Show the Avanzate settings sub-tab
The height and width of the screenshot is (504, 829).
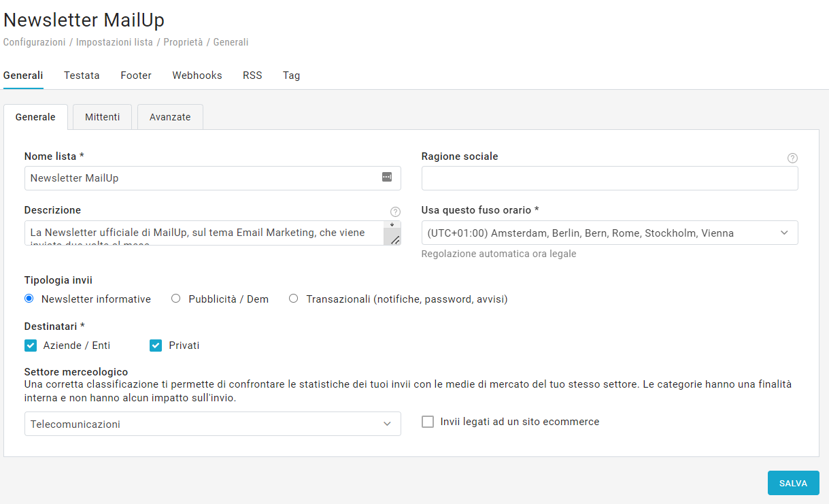point(170,117)
